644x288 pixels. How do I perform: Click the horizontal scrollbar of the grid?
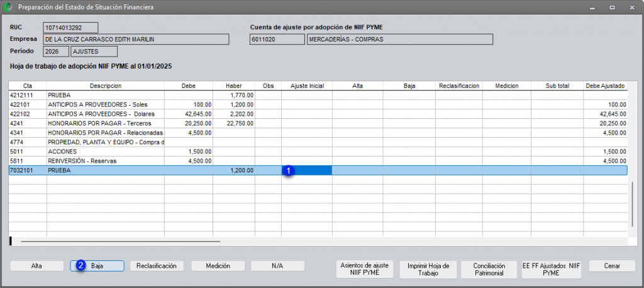pos(121,241)
